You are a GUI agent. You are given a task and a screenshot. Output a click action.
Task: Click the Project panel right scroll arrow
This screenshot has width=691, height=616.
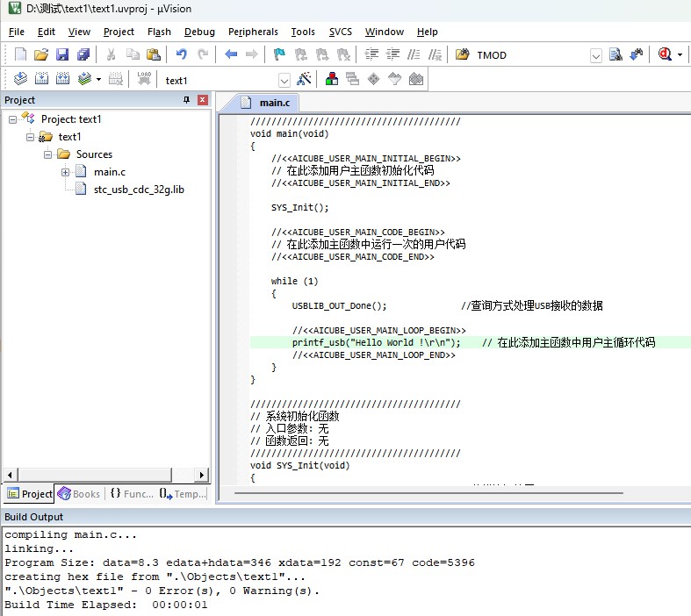(201, 475)
